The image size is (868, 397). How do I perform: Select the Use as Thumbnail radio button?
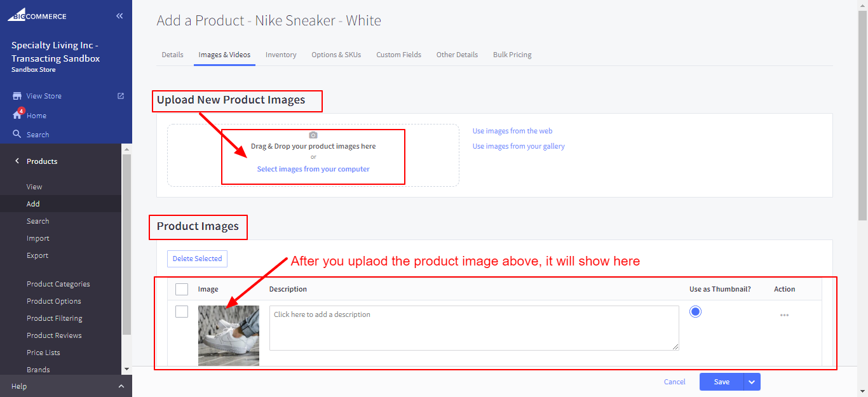[696, 311]
